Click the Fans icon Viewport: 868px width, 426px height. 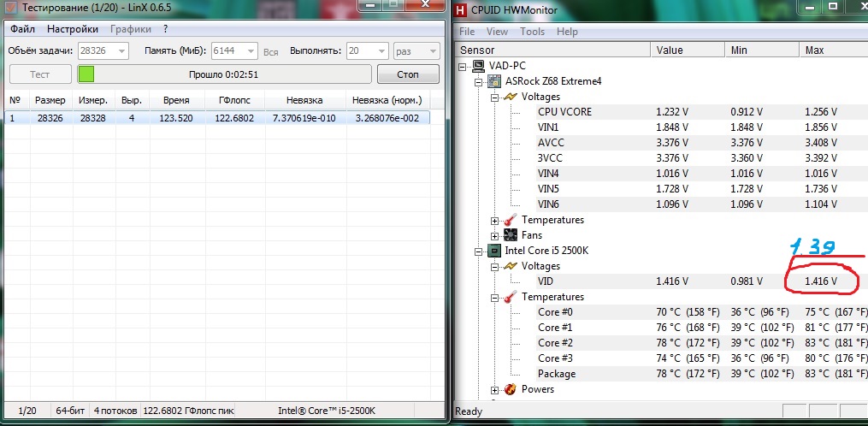[511, 235]
